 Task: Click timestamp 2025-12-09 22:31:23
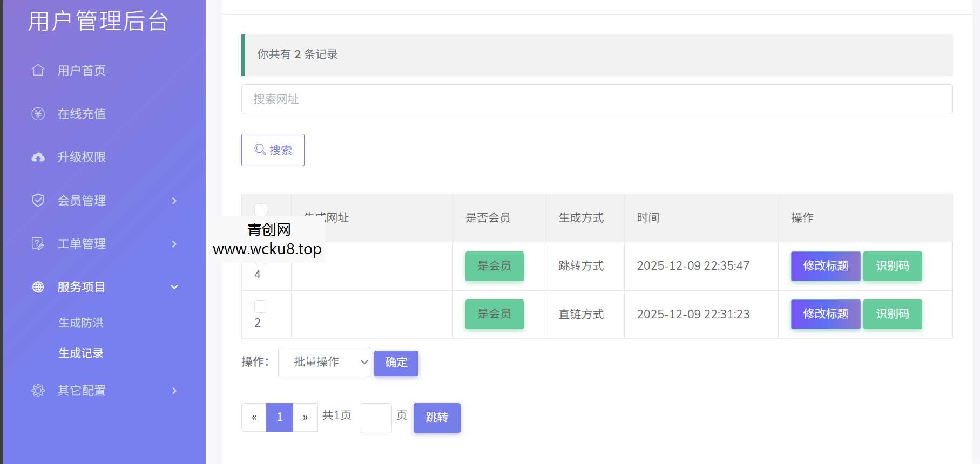pyautogui.click(x=693, y=314)
